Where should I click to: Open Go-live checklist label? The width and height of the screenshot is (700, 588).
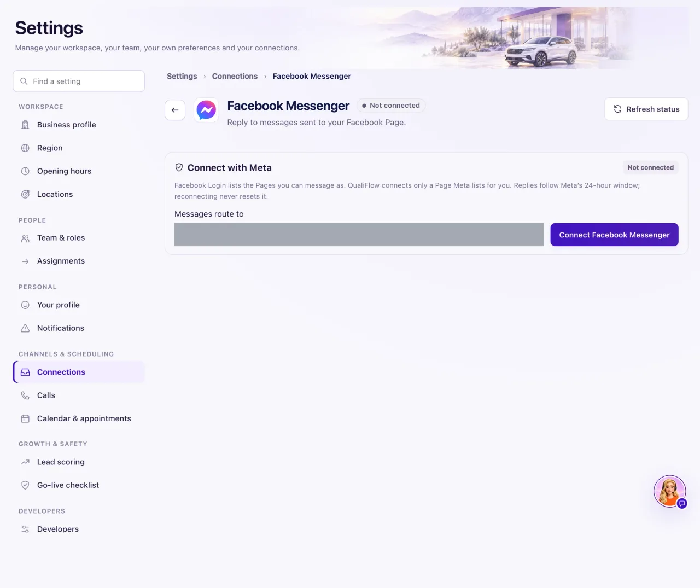tap(68, 485)
